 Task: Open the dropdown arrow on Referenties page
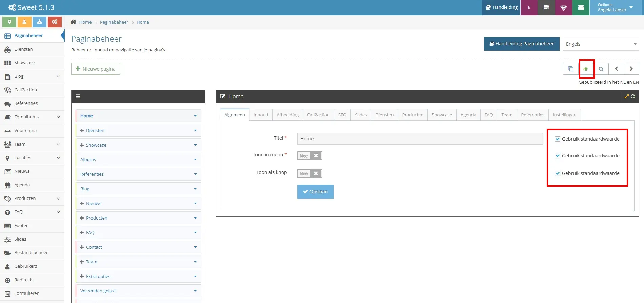coord(195,174)
